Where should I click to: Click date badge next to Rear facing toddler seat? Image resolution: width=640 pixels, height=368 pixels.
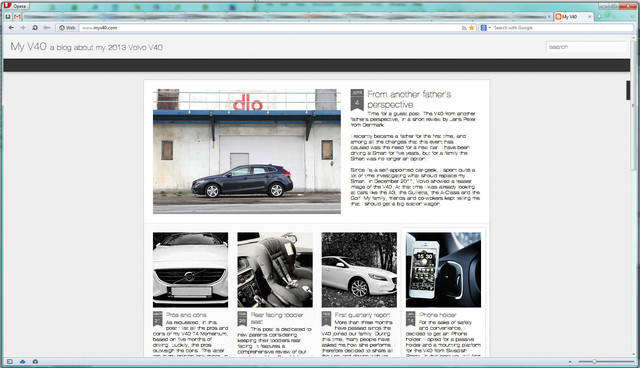point(242,319)
